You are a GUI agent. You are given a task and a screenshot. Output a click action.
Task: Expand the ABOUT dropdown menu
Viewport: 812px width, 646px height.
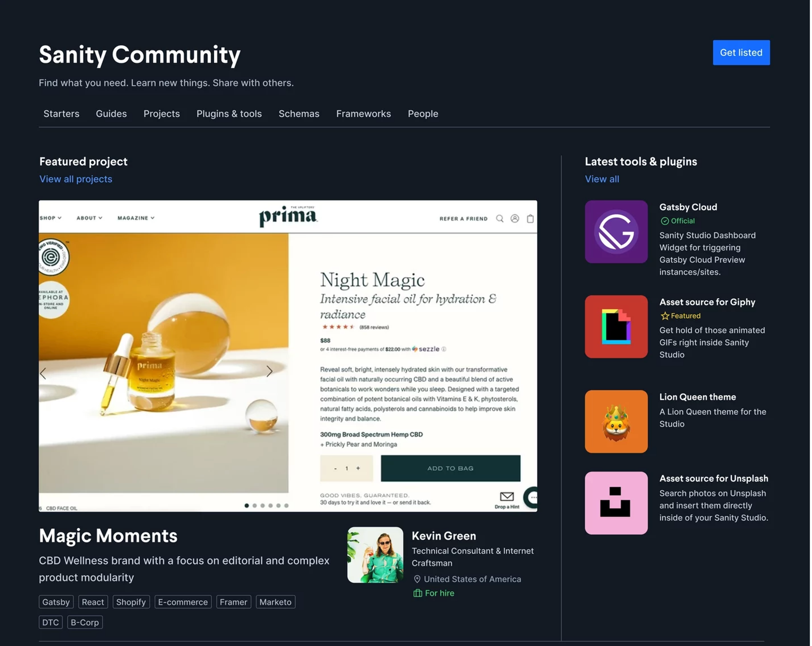coord(90,218)
